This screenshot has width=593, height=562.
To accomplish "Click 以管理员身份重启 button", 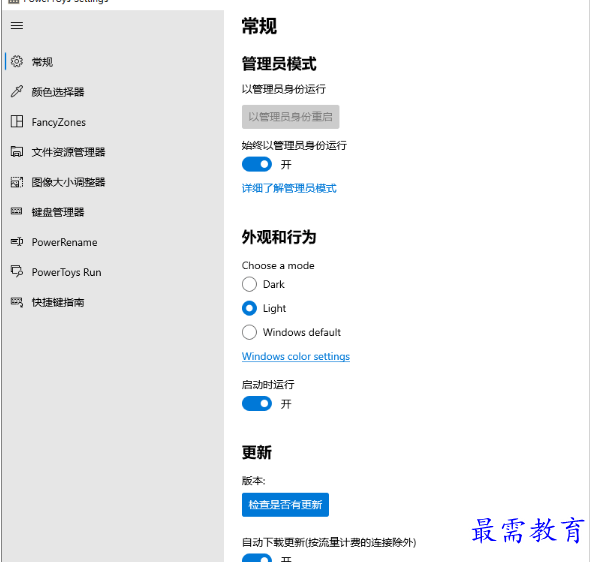I will [x=290, y=117].
